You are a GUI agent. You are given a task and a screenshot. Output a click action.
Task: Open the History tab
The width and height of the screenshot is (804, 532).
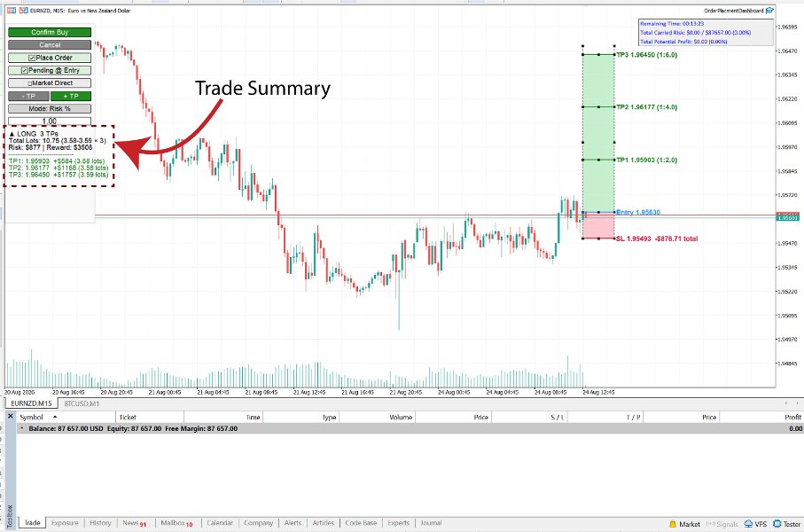click(100, 523)
